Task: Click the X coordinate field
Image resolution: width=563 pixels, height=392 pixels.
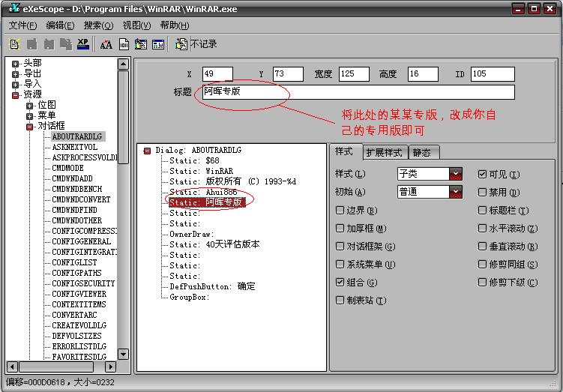Action: pyautogui.click(x=217, y=74)
